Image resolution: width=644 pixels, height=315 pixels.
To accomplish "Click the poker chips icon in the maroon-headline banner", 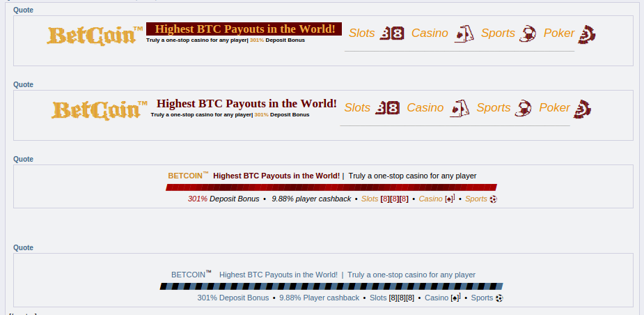I will [x=587, y=34].
